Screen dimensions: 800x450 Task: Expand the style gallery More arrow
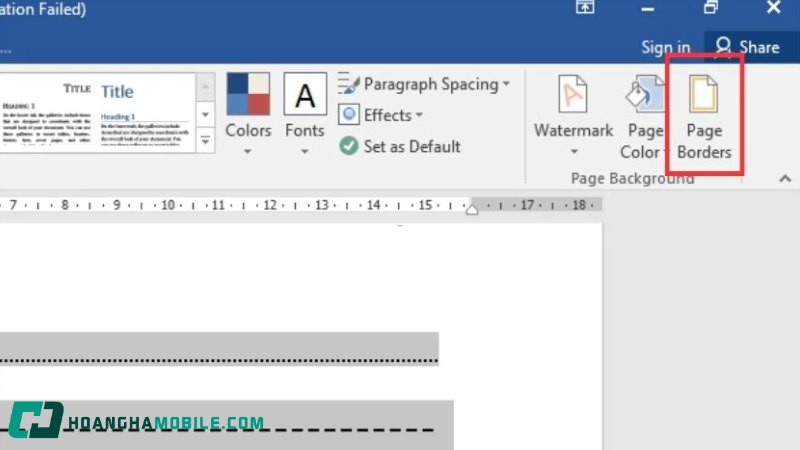(x=205, y=139)
